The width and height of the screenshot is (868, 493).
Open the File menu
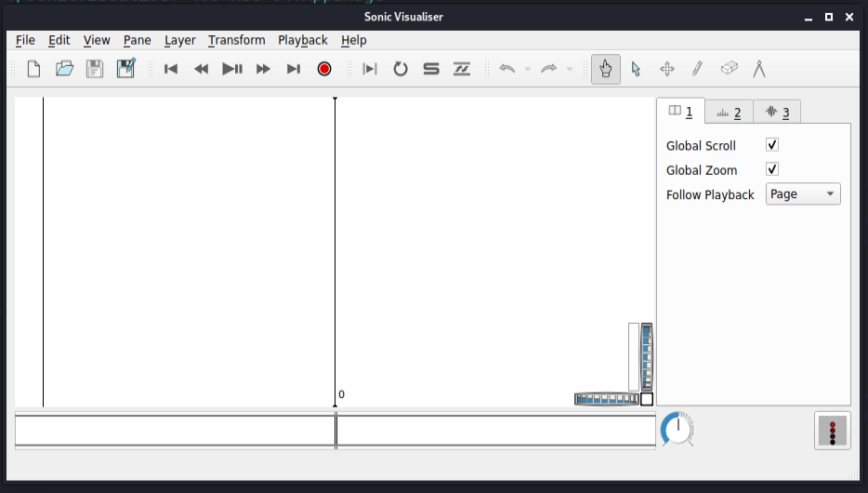point(25,40)
